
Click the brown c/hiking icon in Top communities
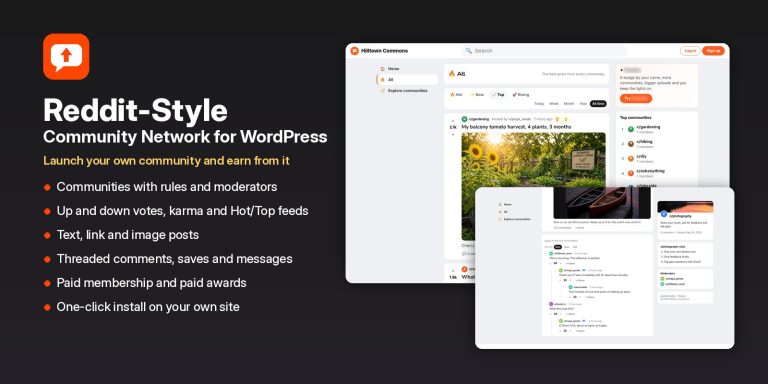click(x=631, y=144)
